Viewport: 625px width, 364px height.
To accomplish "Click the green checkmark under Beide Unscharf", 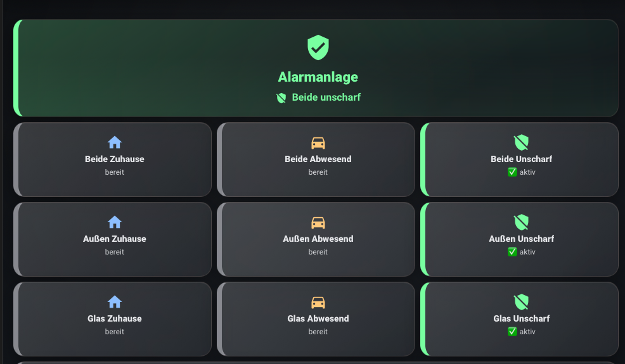I will [512, 172].
